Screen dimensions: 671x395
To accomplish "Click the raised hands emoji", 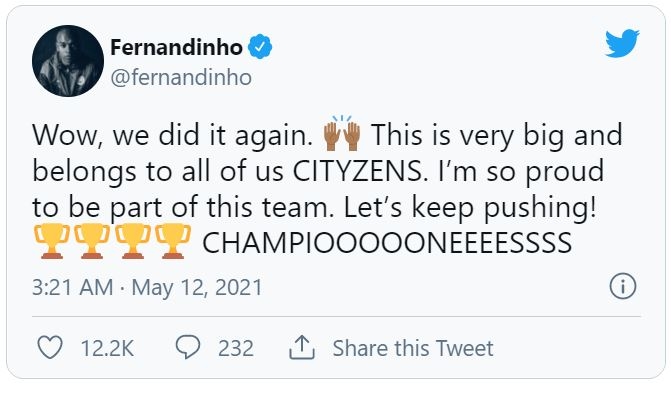I will point(342,134).
